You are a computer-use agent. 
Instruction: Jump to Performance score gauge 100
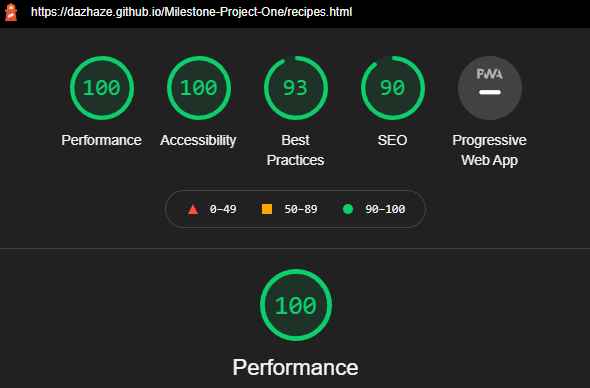tap(102, 88)
